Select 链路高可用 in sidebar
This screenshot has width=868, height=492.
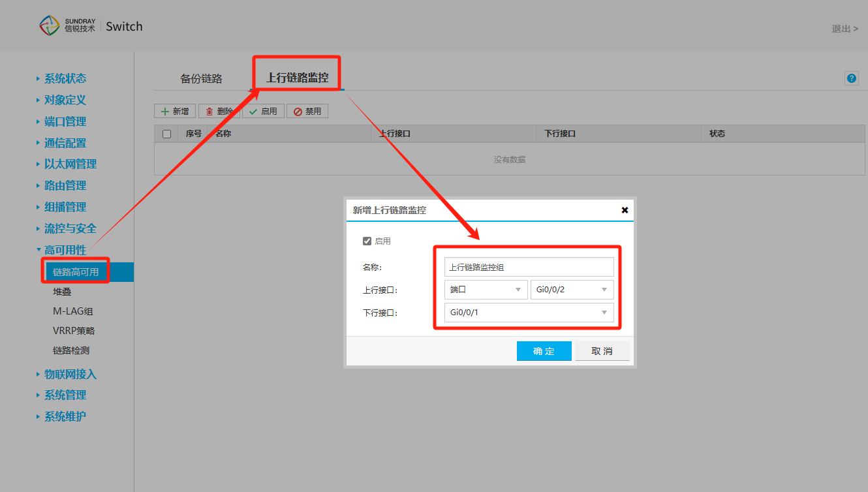coord(76,272)
